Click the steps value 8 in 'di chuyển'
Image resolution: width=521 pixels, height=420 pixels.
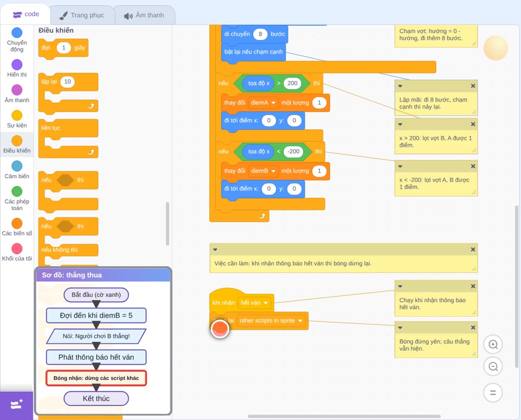point(260,34)
